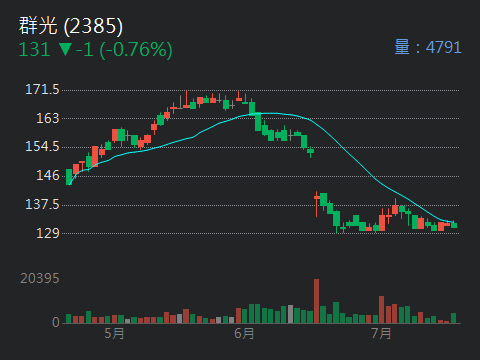
Task: Click the 6月 date axis label
Action: 244,334
